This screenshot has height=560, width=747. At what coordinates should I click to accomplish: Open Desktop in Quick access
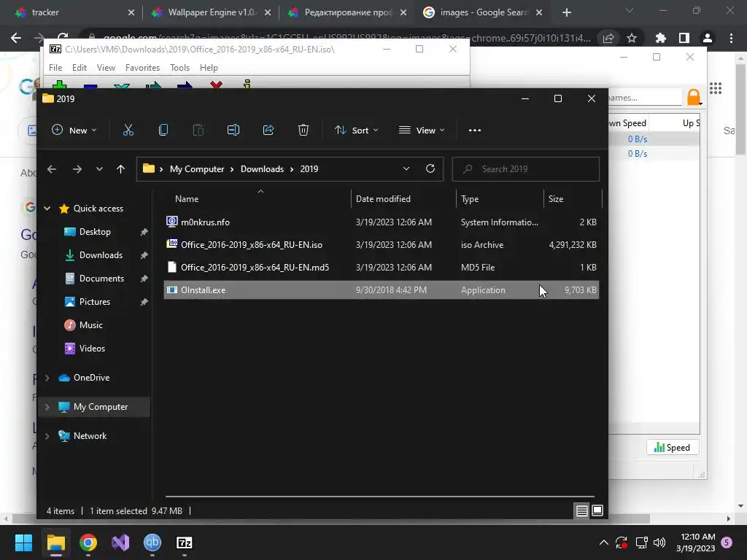[95, 232]
